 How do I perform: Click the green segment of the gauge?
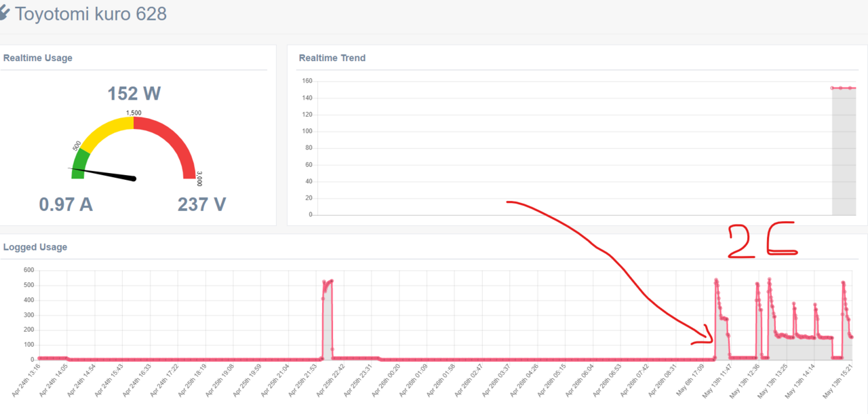point(80,163)
